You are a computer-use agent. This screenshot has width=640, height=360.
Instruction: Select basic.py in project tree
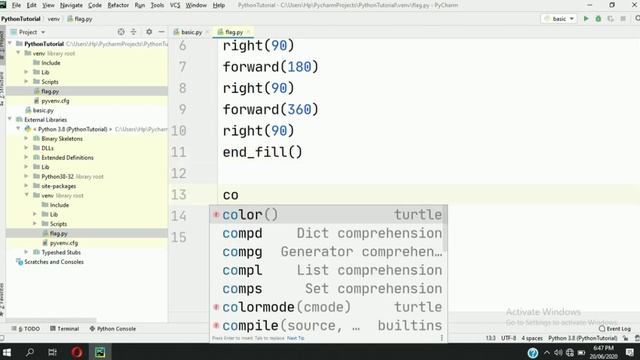coord(43,110)
